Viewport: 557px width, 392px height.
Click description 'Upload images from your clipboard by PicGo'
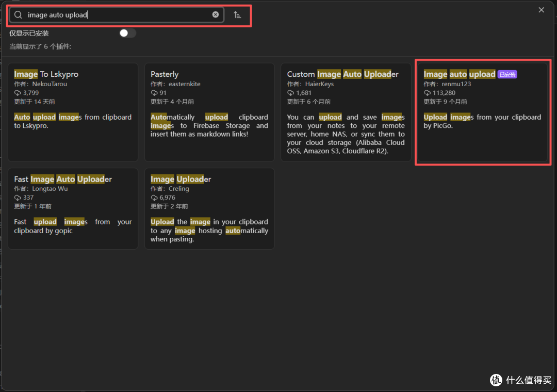tap(482, 121)
